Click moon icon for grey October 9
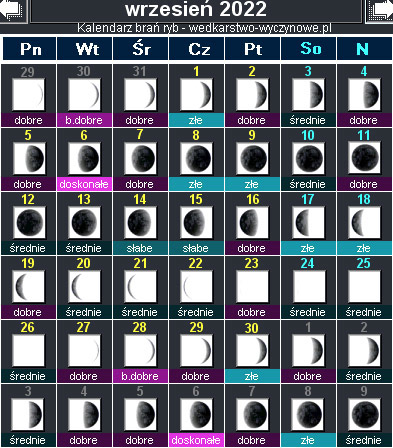 (x=364, y=415)
